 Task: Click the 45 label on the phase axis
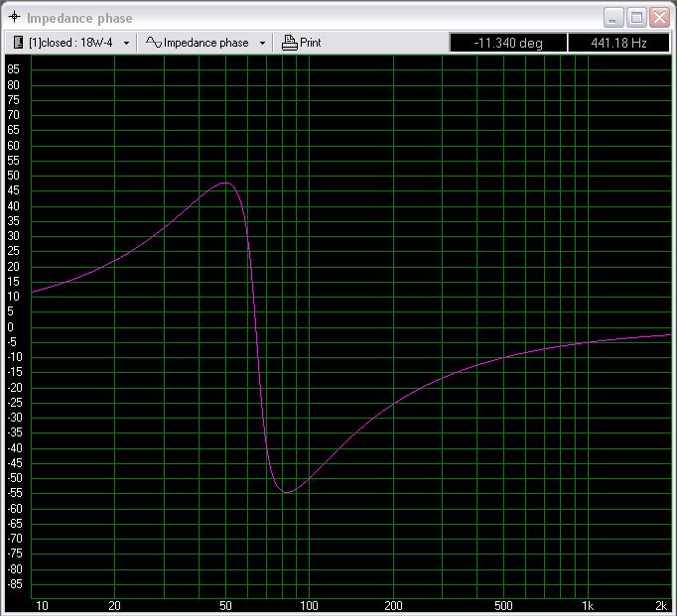[x=13, y=190]
